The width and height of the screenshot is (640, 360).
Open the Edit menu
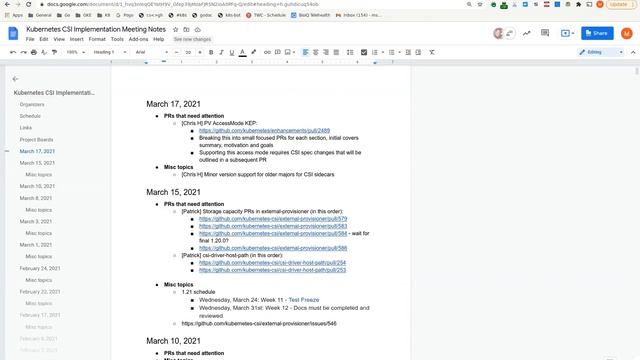point(44,39)
